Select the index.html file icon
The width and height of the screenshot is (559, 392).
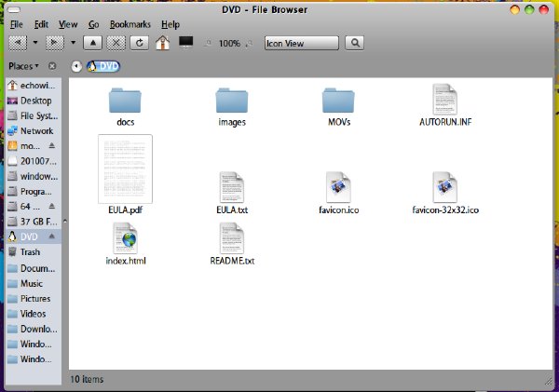(125, 238)
